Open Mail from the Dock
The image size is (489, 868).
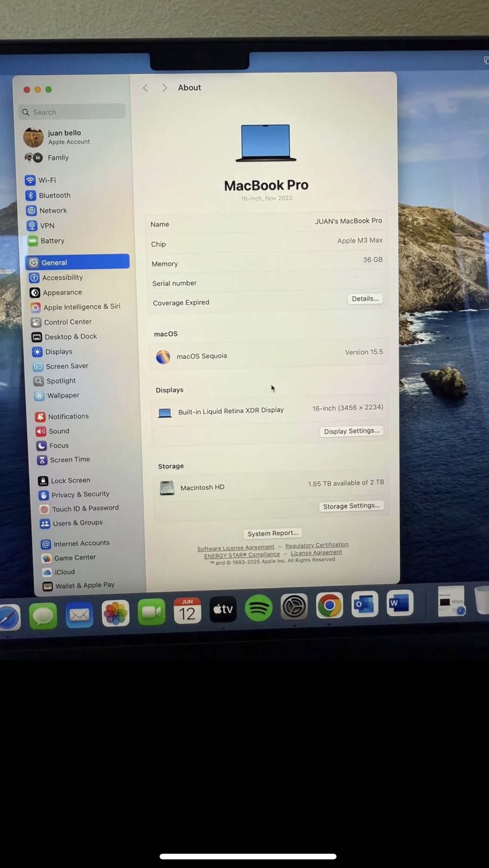tap(79, 615)
